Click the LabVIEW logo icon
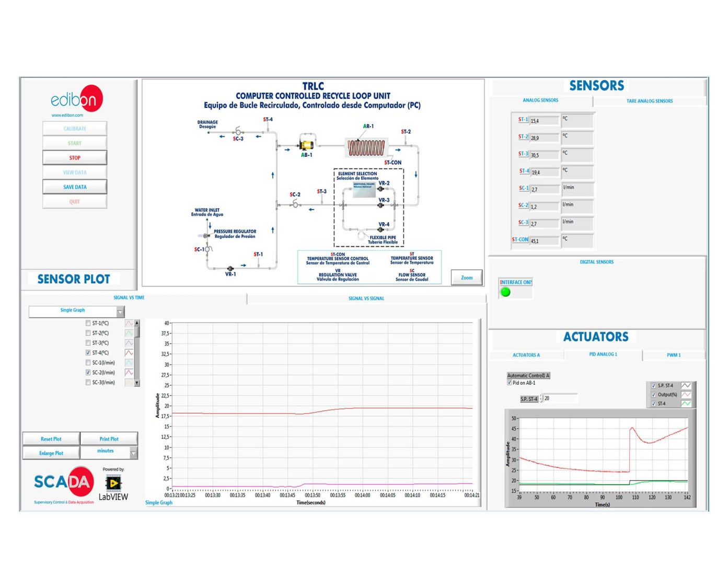 click(x=113, y=483)
